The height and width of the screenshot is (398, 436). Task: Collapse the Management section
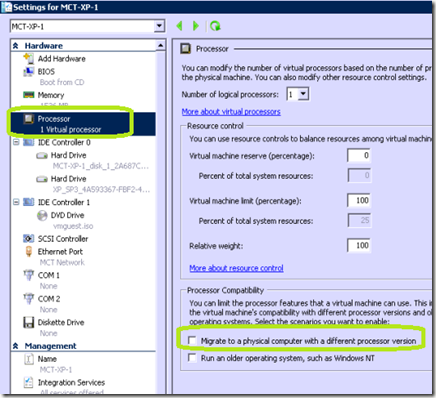click(16, 346)
